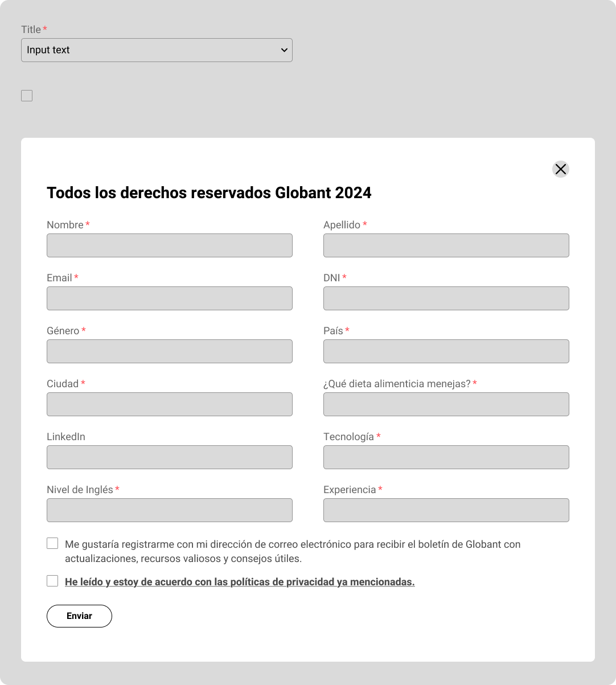The width and height of the screenshot is (616, 685).
Task: Toggle the checkbox below the Title dropdown
Action: pos(27,96)
